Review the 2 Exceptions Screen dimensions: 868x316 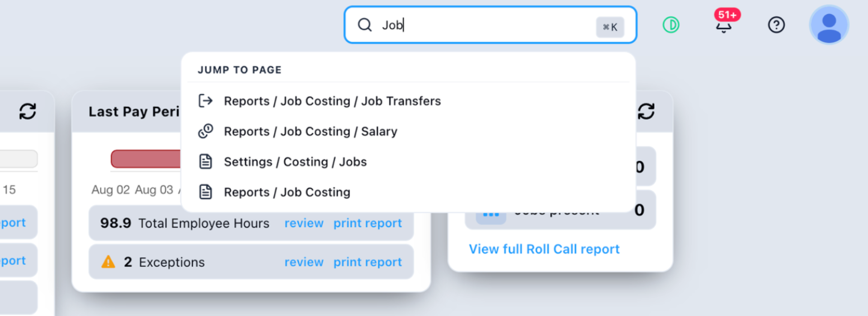(304, 262)
